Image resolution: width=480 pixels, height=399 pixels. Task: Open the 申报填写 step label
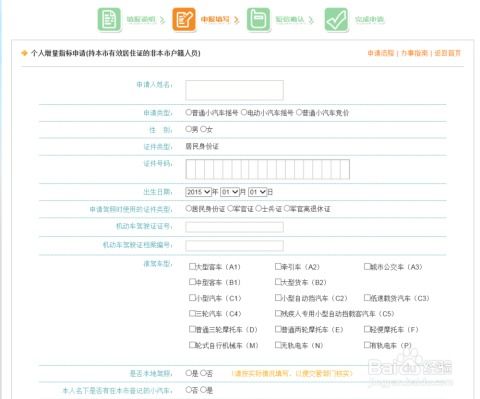click(x=215, y=19)
